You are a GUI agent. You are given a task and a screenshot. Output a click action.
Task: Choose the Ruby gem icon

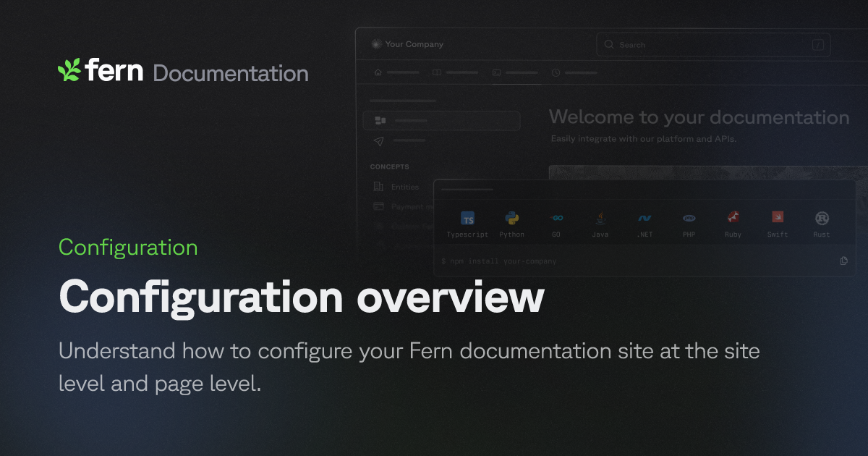[x=733, y=218]
